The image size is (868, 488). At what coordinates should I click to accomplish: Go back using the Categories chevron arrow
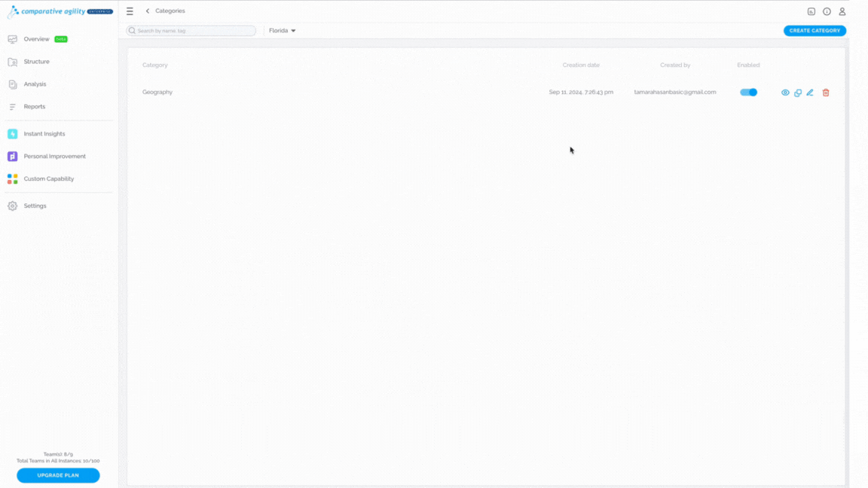pos(147,11)
